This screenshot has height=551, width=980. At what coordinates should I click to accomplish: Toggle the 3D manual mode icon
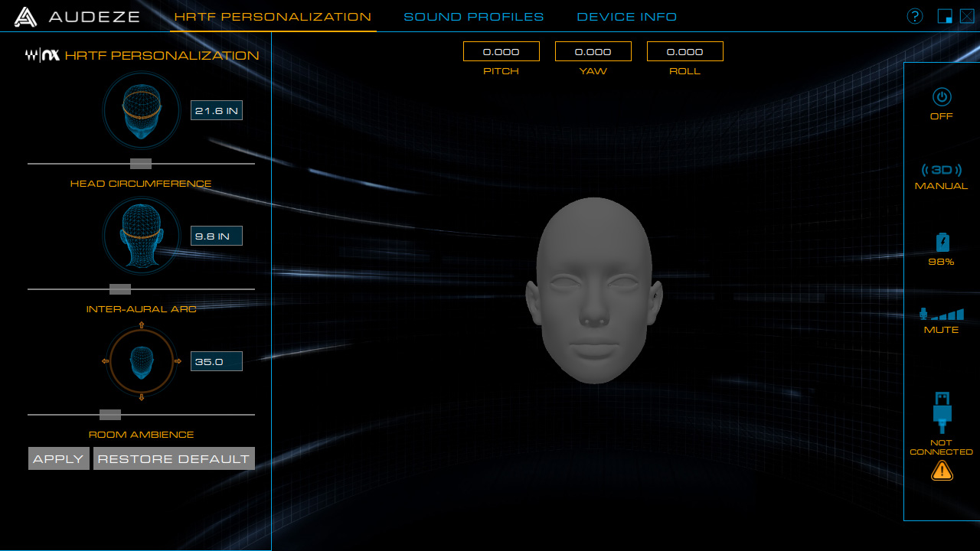pyautogui.click(x=942, y=170)
